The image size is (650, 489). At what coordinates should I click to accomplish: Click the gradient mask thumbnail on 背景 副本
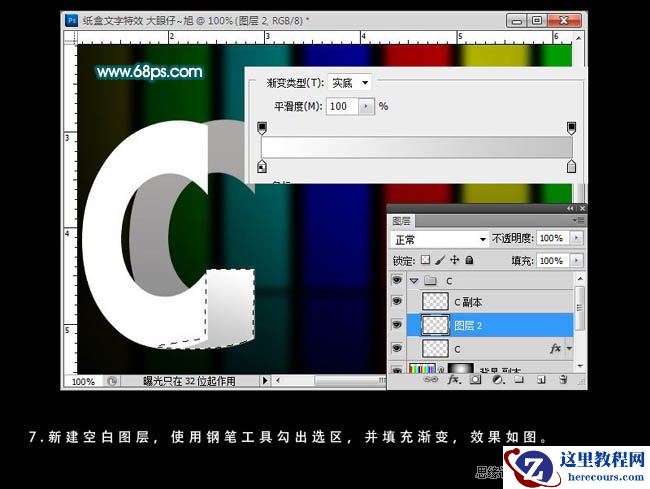tap(461, 368)
